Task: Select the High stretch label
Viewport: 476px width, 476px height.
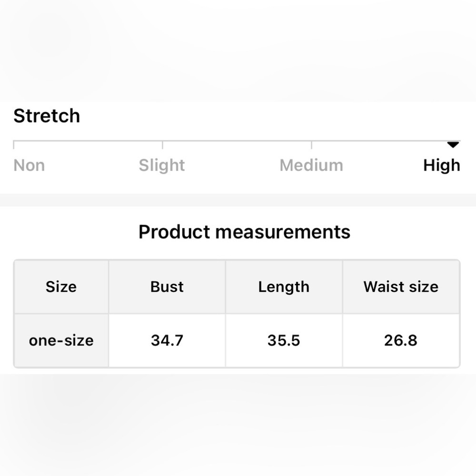Action: 441,165
